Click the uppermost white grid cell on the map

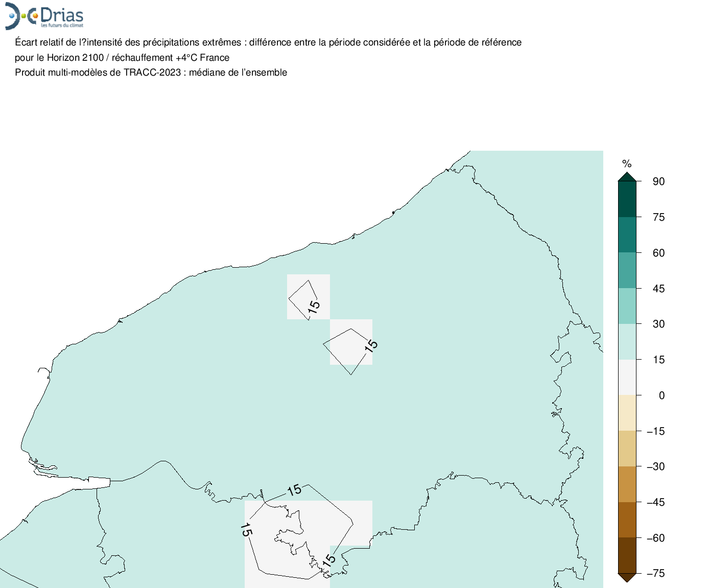(308, 297)
